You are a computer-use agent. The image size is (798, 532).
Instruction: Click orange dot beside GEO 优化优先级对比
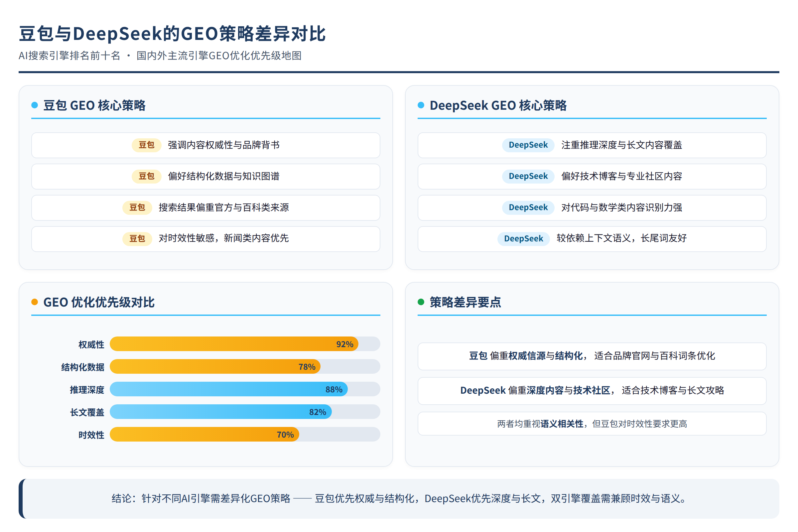click(x=35, y=302)
